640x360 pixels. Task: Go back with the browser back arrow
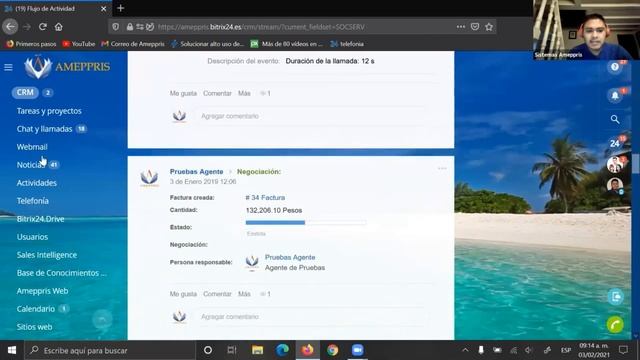[x=10, y=27]
